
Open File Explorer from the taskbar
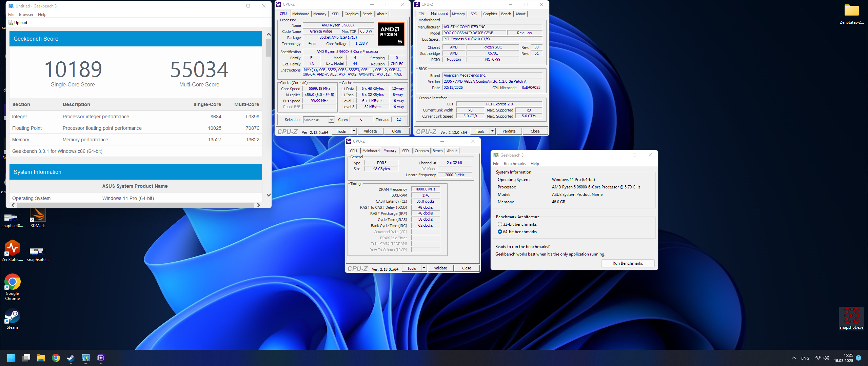coord(41,358)
